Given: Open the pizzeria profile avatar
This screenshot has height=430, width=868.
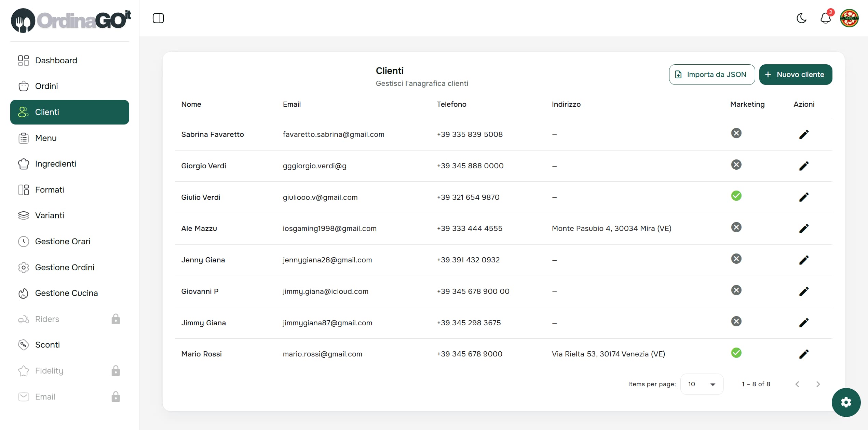Looking at the screenshot, I should [849, 18].
